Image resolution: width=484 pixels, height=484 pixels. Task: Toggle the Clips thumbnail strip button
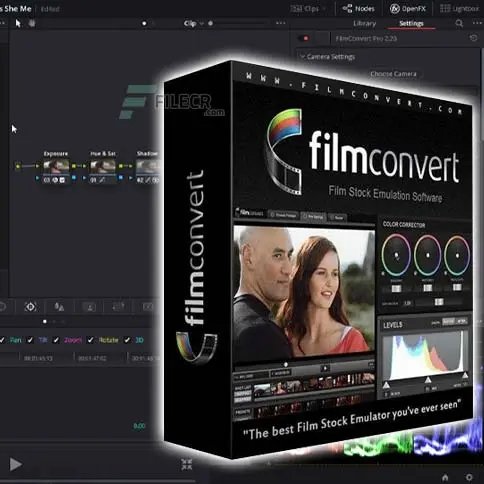pos(305,9)
